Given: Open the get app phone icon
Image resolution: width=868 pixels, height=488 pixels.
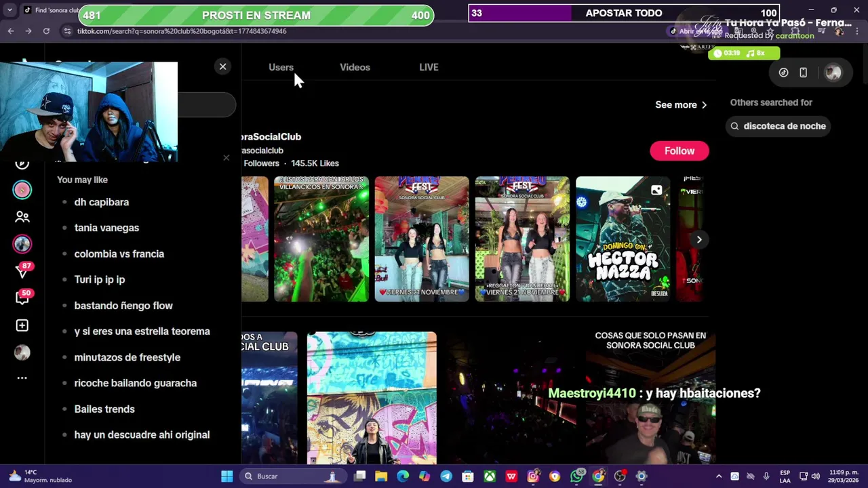Looking at the screenshot, I should click(x=803, y=73).
